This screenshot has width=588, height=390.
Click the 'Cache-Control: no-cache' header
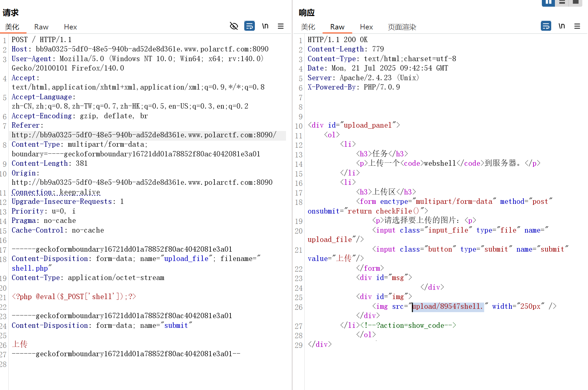point(58,230)
